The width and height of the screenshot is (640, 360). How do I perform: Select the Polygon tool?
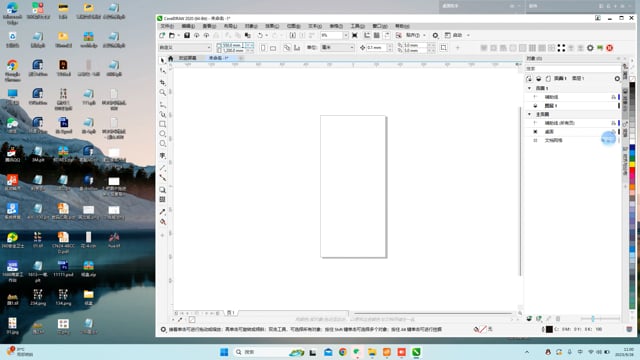coord(162,144)
